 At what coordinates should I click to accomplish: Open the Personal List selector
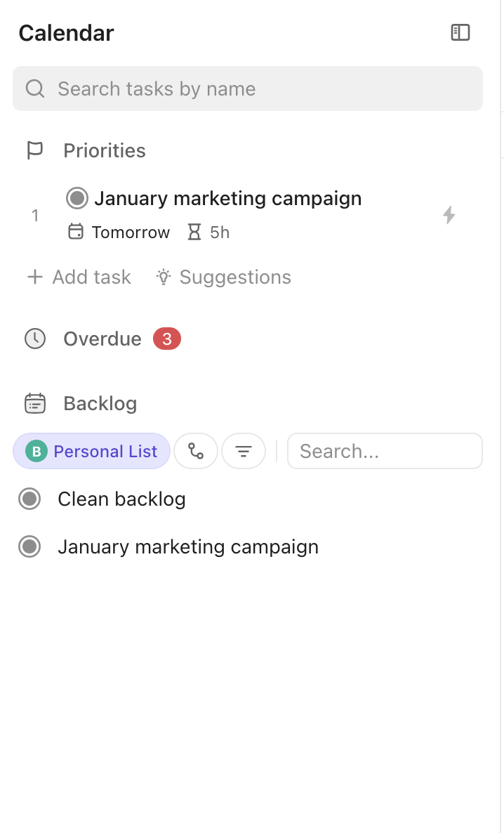click(92, 451)
